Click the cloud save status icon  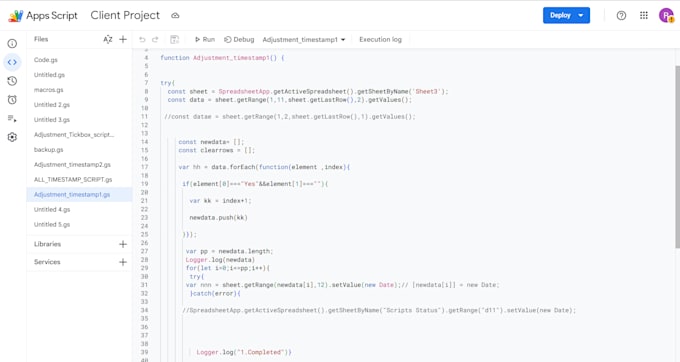pyautogui.click(x=175, y=16)
